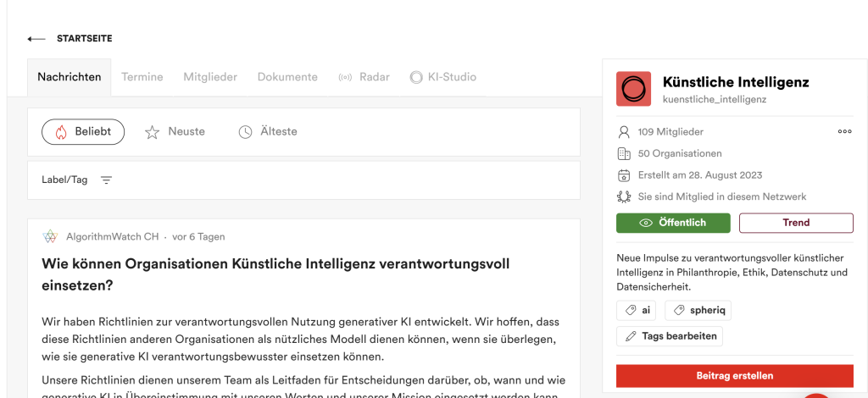Open the Radar tab

[x=364, y=77]
